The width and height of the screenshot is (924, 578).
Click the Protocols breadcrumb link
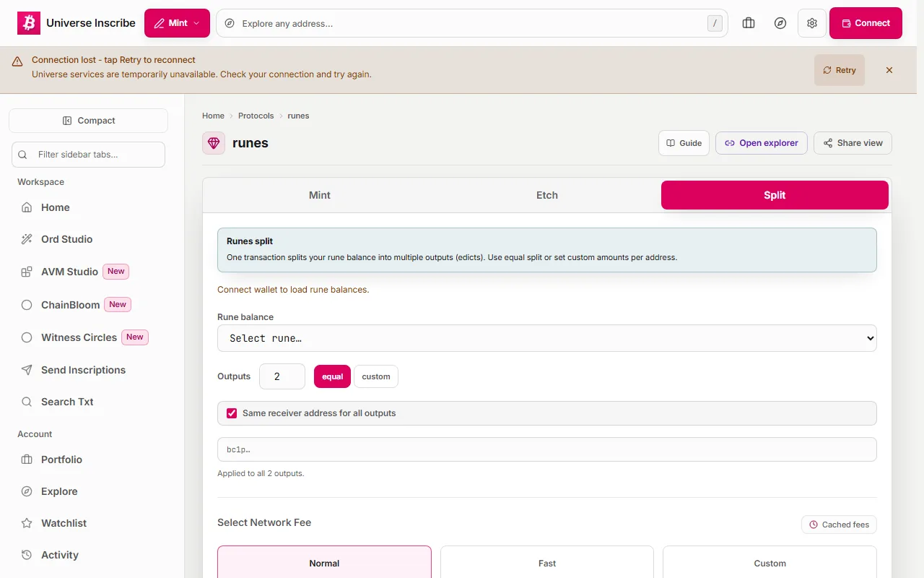click(x=256, y=116)
